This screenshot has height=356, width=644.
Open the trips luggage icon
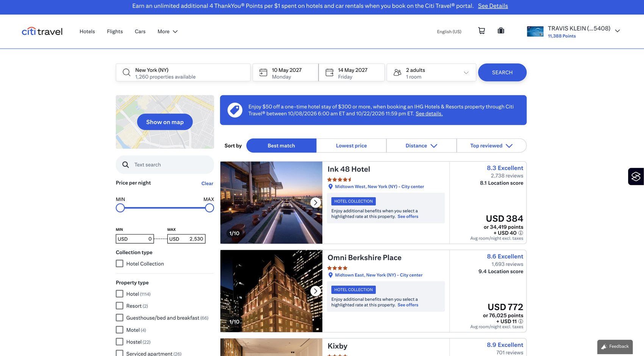coord(501,31)
